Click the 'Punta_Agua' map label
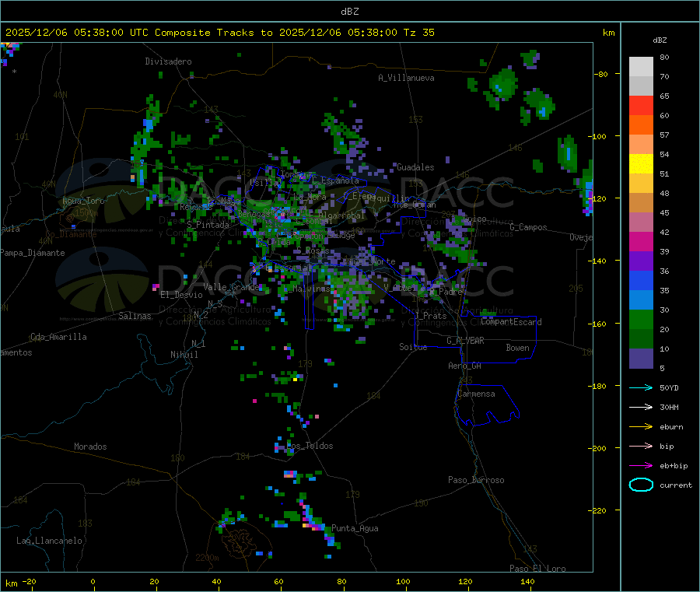 click(355, 528)
